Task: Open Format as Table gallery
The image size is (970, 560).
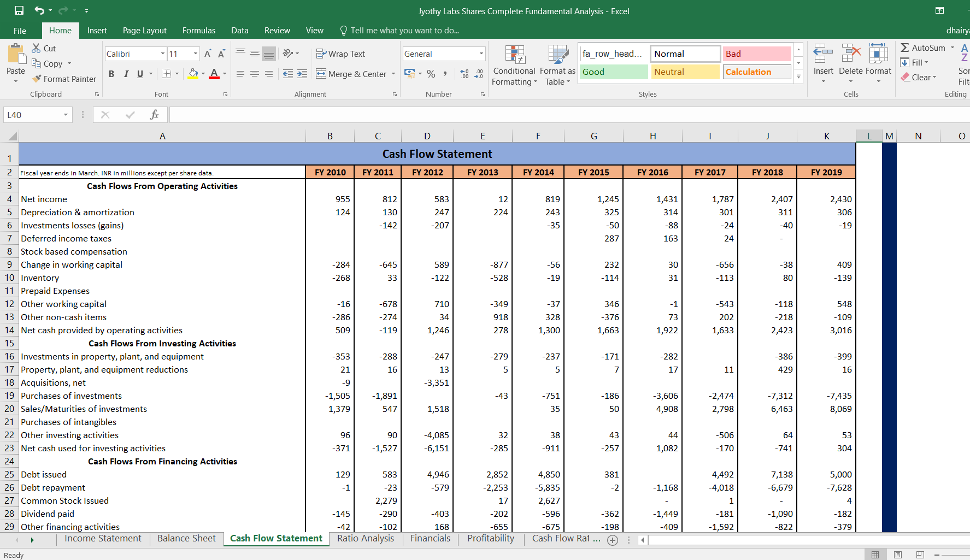Action: (558, 65)
